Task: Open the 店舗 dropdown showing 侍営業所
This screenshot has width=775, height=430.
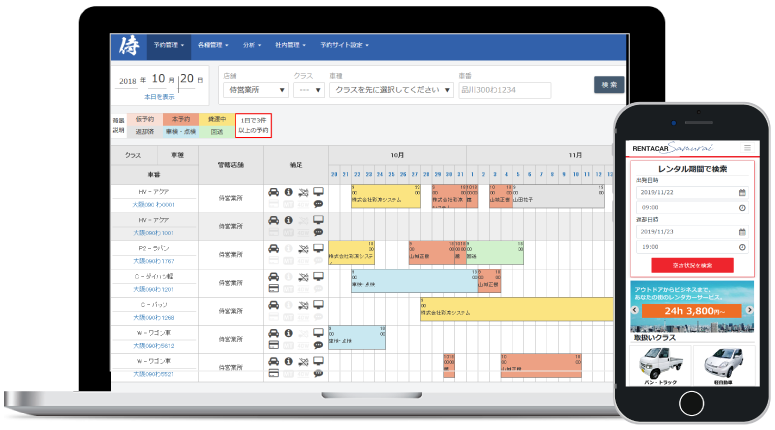Action: pos(253,90)
